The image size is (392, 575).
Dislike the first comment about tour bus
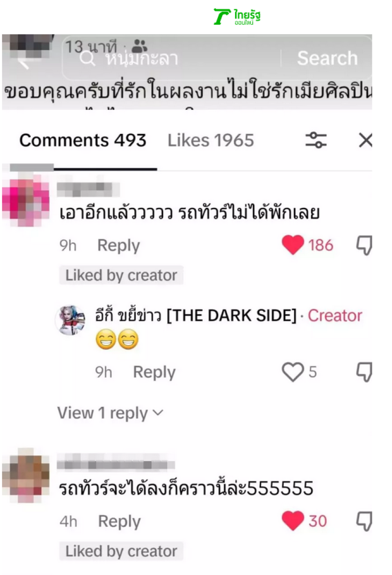pos(364,245)
